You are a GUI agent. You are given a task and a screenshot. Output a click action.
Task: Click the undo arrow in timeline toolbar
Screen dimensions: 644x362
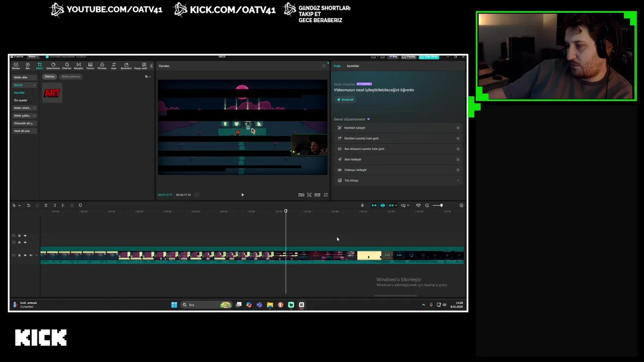(x=28, y=205)
